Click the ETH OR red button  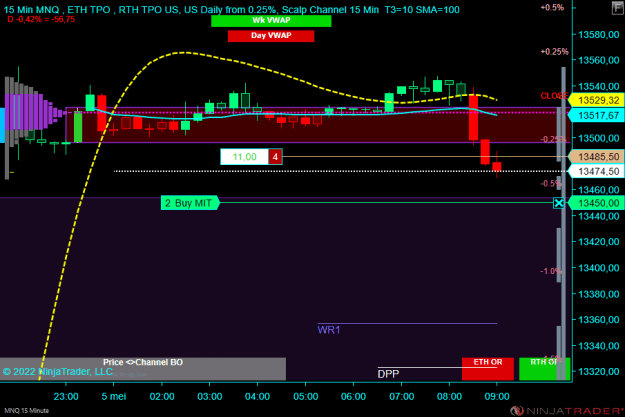coord(488,369)
